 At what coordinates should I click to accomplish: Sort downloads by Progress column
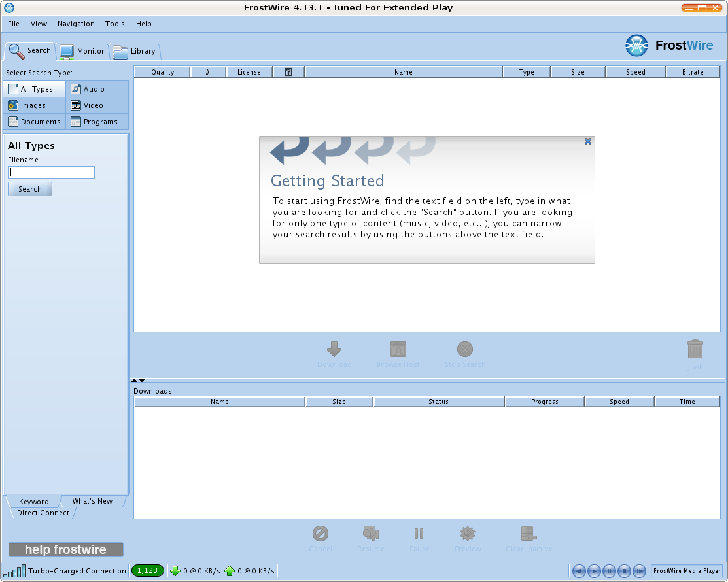[545, 402]
